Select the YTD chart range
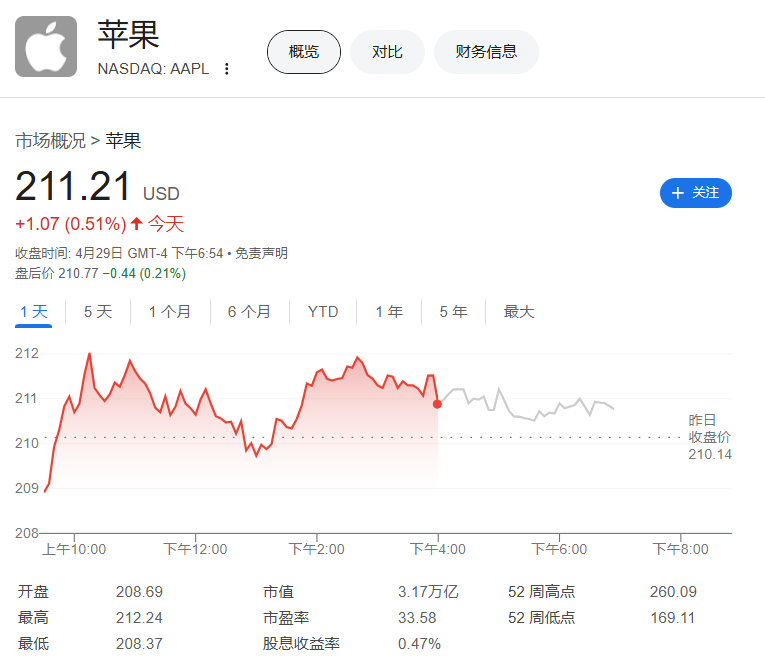 322,311
